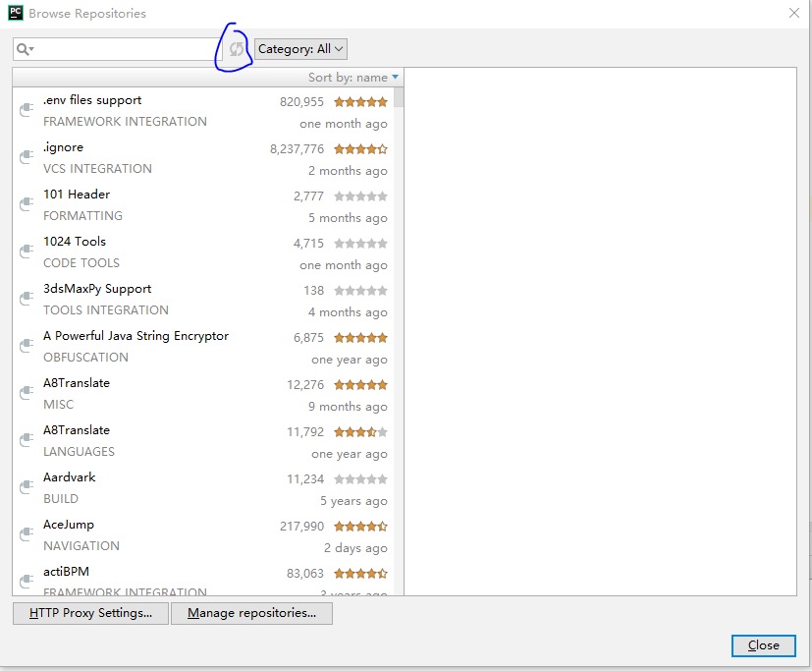Select the .env files support plugin

[x=203, y=111]
